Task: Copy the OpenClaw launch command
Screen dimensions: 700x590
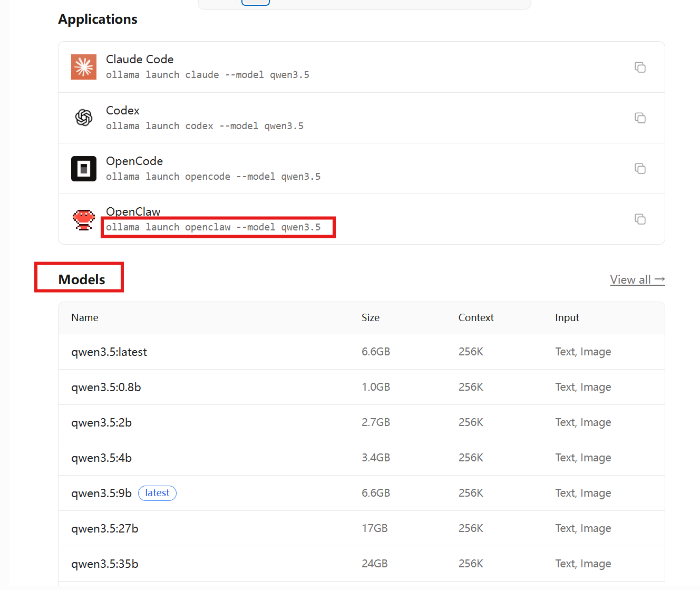Action: (x=640, y=219)
